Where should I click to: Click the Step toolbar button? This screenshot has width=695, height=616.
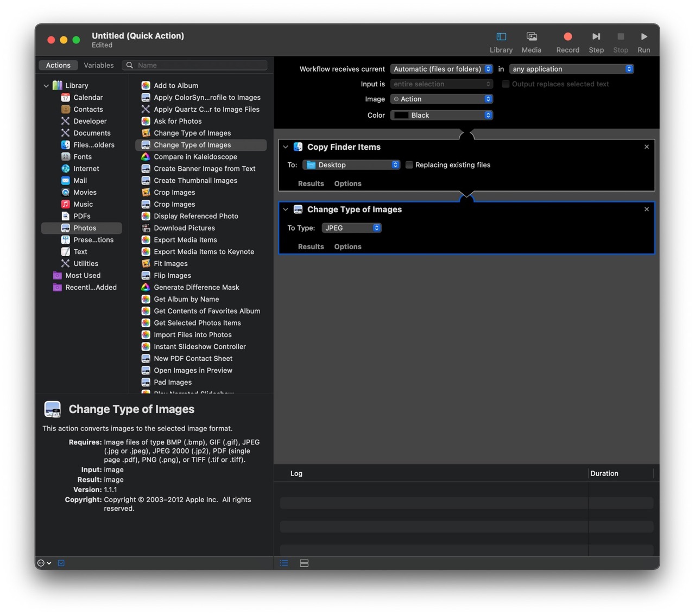pos(596,42)
